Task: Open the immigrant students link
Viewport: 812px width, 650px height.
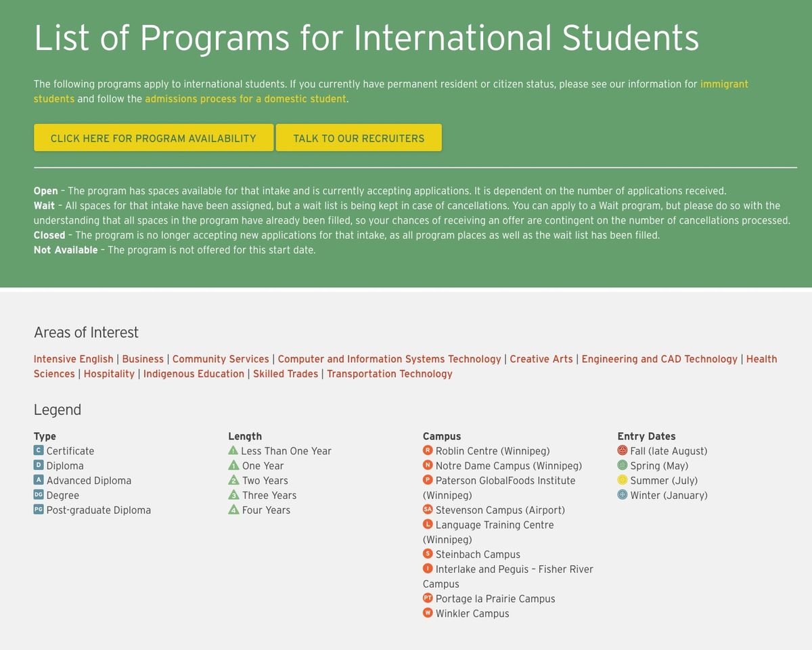Action: [x=724, y=84]
